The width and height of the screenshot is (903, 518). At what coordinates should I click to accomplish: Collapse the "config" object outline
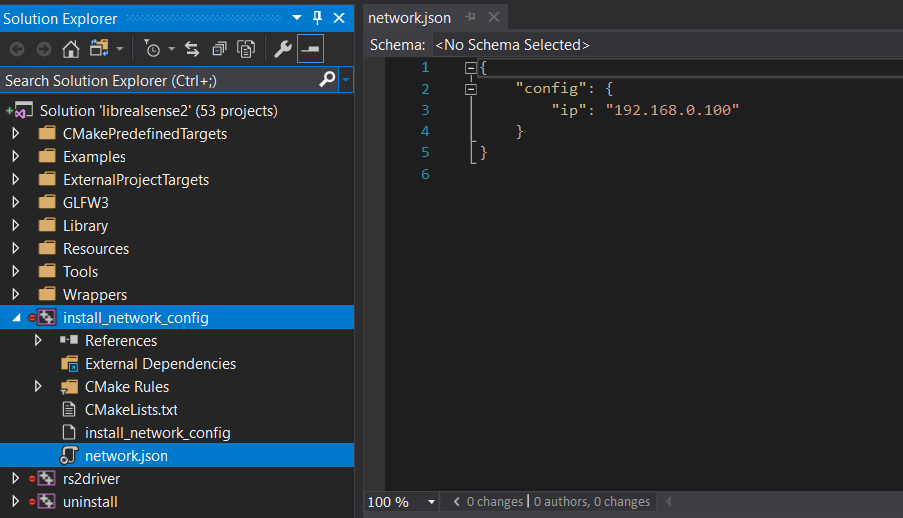[x=471, y=89]
